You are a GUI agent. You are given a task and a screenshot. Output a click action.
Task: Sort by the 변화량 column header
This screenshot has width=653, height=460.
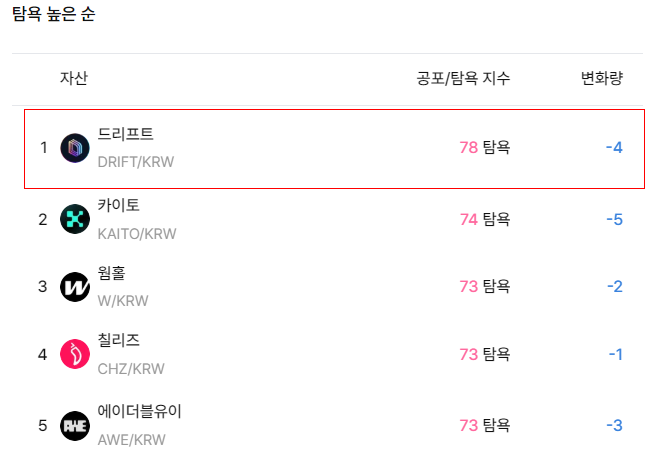[x=602, y=79]
